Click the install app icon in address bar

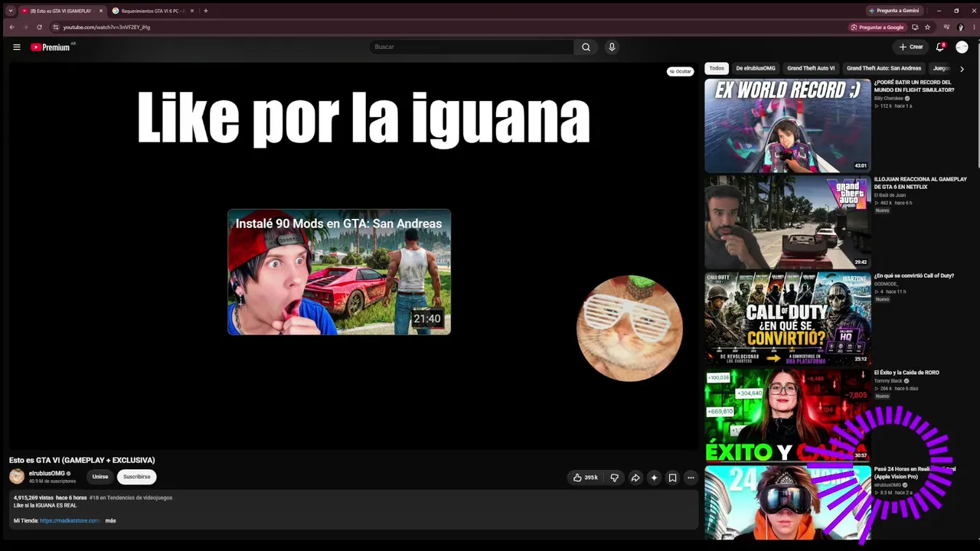(x=915, y=27)
